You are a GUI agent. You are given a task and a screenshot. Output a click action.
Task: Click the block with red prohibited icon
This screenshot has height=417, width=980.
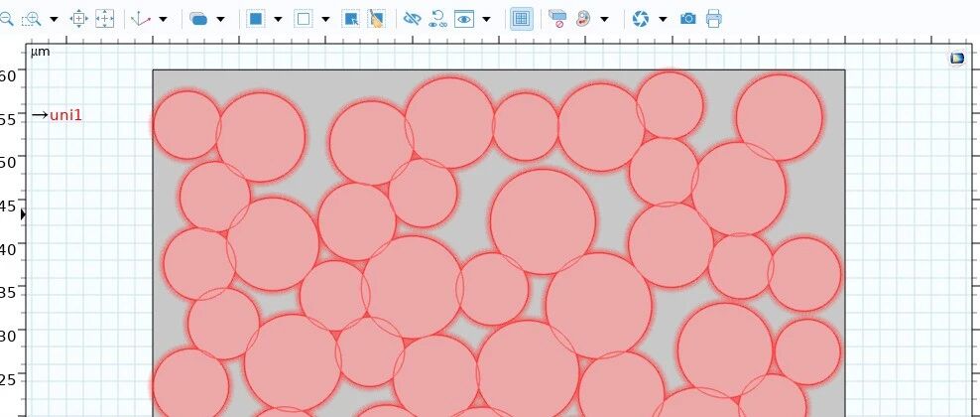click(x=556, y=19)
